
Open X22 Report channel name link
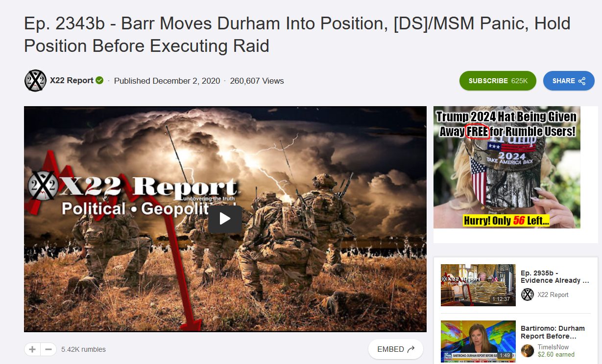pyautogui.click(x=72, y=81)
